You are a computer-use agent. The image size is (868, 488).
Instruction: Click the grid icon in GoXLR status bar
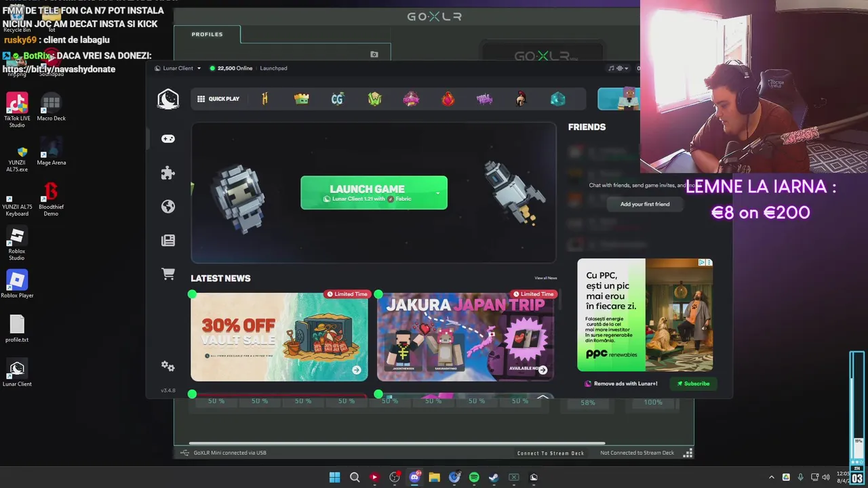click(688, 453)
